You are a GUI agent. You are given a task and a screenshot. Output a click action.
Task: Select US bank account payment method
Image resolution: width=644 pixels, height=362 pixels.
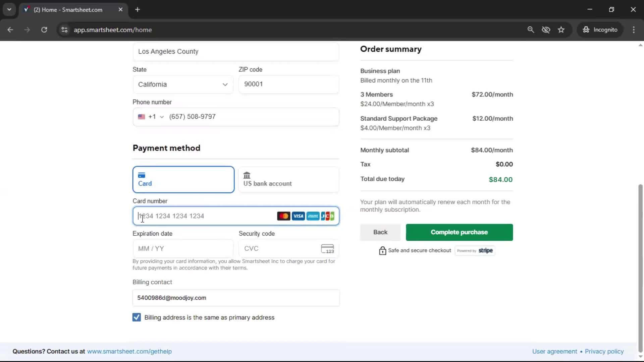tap(288, 180)
